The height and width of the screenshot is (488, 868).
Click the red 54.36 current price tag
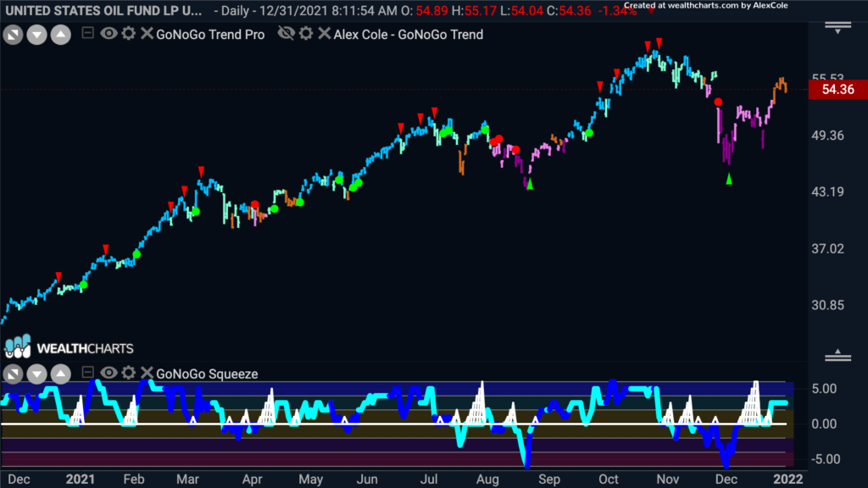838,89
